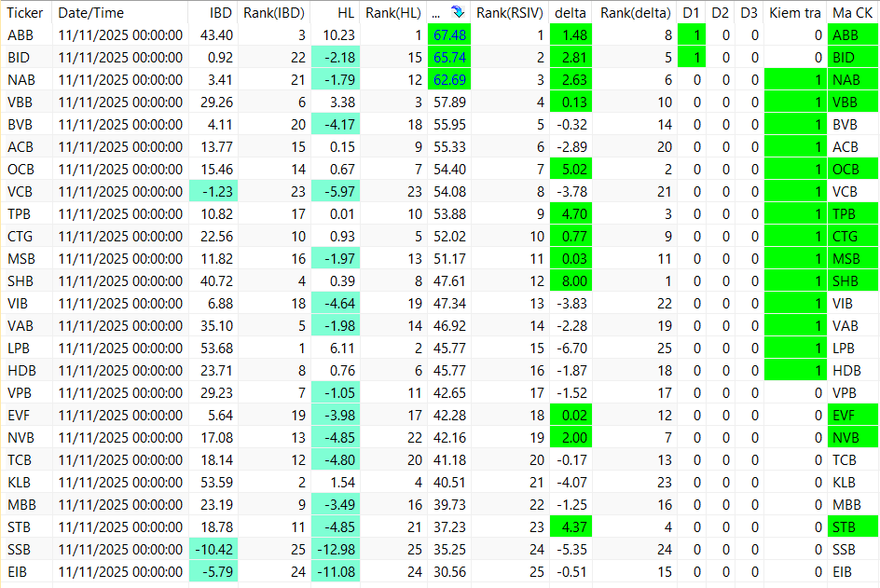Screen dimensions: 880x588
Task: Select BID in the Ticker column
Action: (x=19, y=57)
